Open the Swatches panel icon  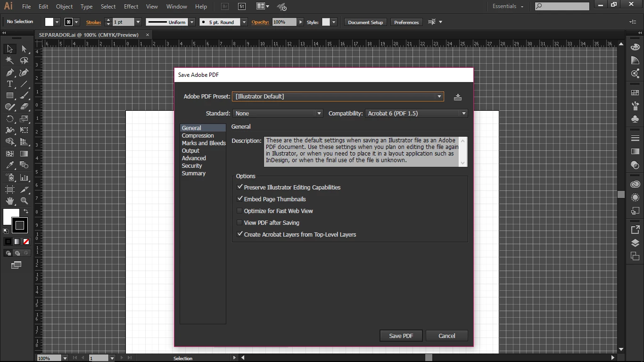tap(635, 93)
